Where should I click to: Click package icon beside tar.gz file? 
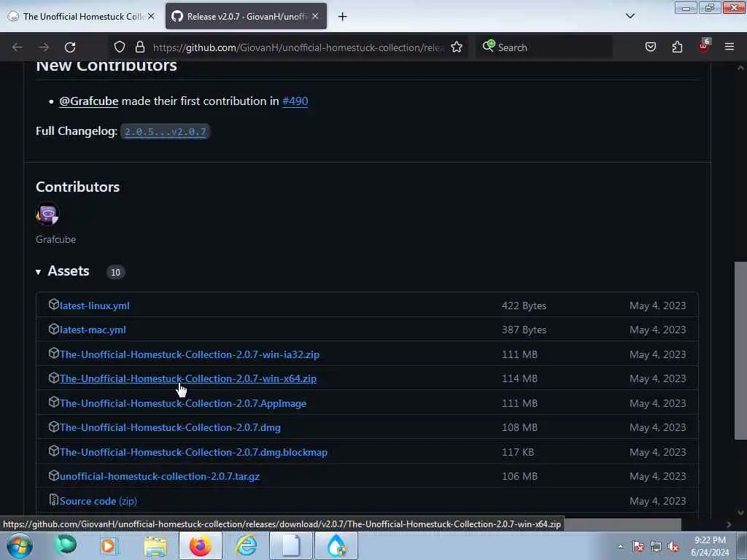54,475
